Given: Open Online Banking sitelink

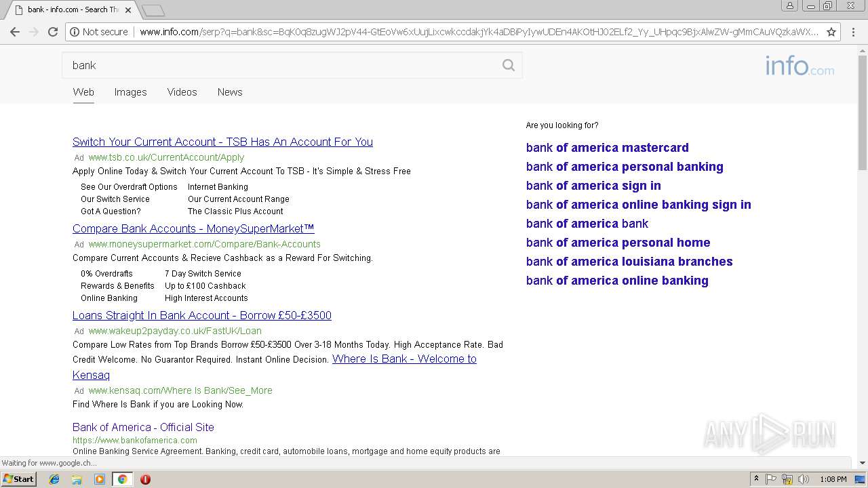Looking at the screenshot, I should (109, 298).
